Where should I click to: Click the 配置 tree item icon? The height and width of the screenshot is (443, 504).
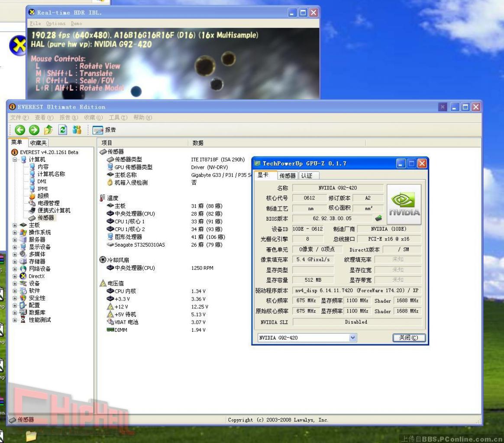(23, 305)
